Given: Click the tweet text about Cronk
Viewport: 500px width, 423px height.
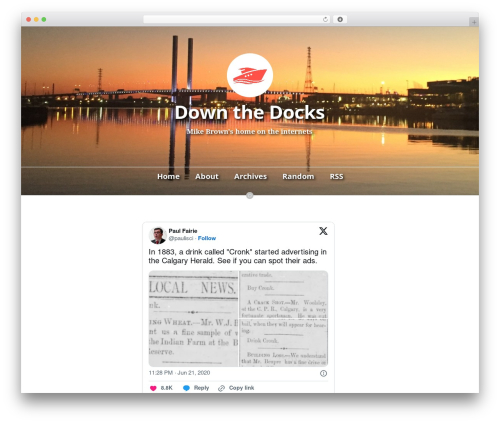Looking at the screenshot, I should pyautogui.click(x=238, y=256).
